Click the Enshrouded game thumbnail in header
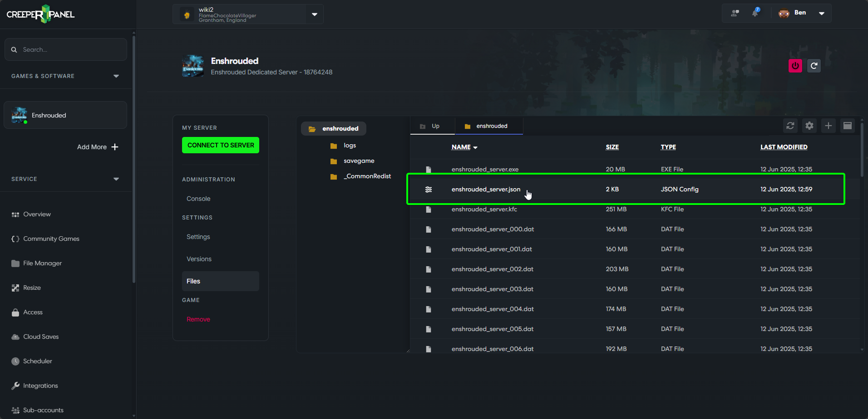 (x=193, y=66)
